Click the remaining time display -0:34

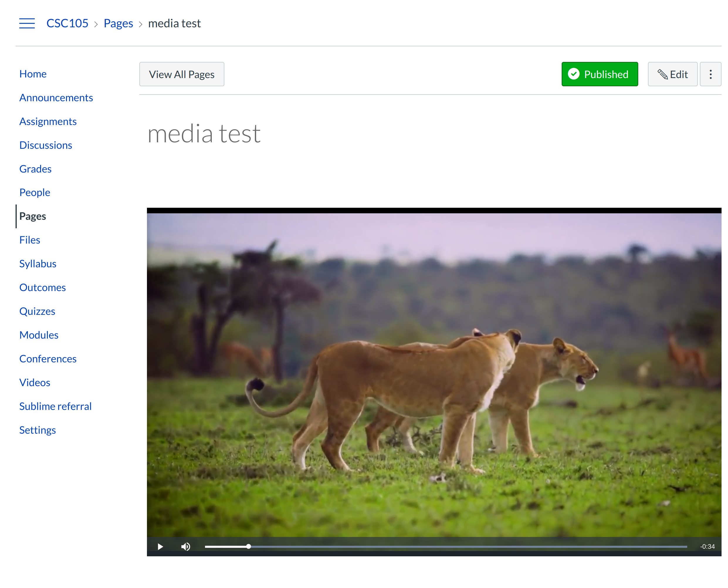point(707,547)
